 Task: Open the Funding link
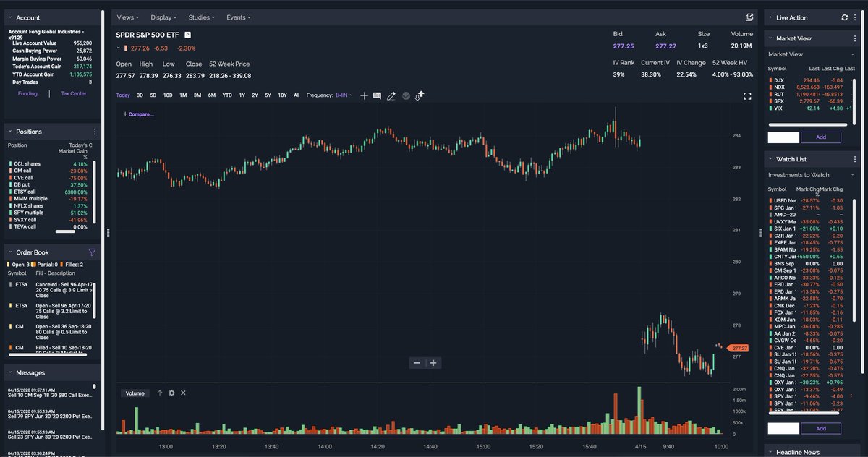pos(27,93)
